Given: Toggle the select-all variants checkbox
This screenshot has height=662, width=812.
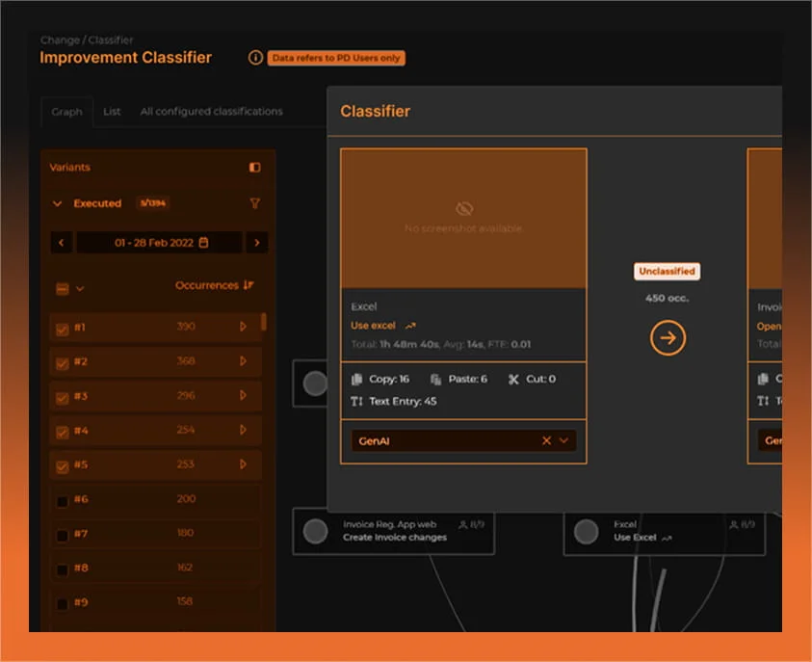Looking at the screenshot, I should (x=63, y=288).
